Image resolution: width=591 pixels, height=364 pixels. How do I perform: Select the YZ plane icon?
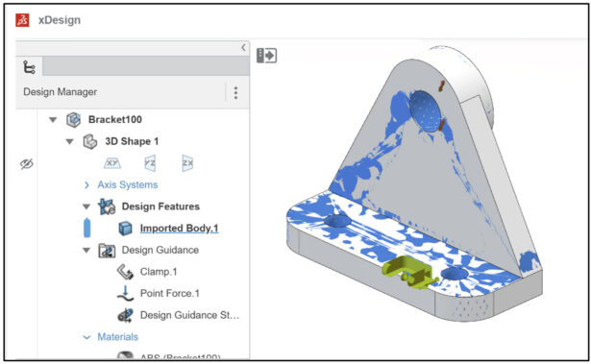click(x=150, y=163)
